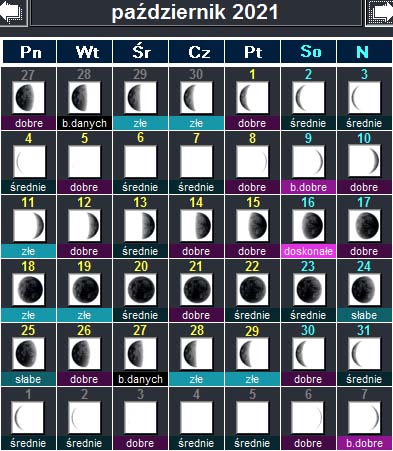
Task: Open moon phase image for October 3
Action: coord(364,98)
